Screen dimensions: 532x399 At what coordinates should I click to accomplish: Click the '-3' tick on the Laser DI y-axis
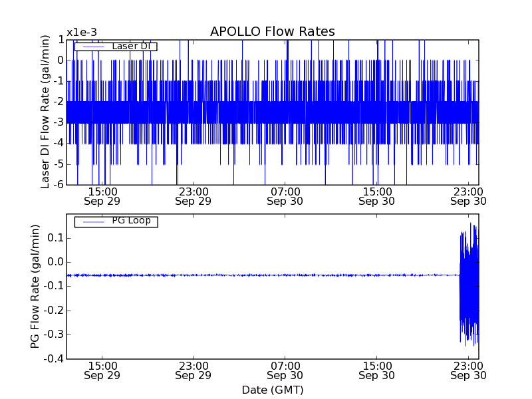pyautogui.click(x=59, y=122)
